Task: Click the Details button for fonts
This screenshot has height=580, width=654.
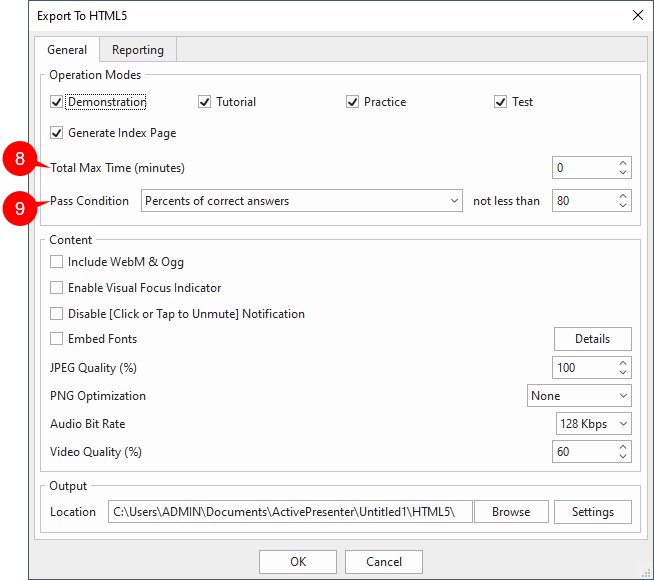Action: click(592, 339)
